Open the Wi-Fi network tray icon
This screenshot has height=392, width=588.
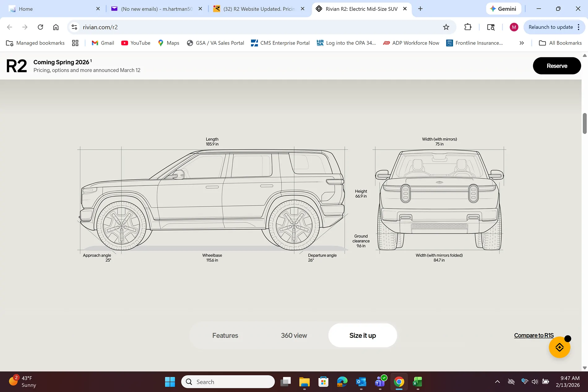(x=525, y=381)
